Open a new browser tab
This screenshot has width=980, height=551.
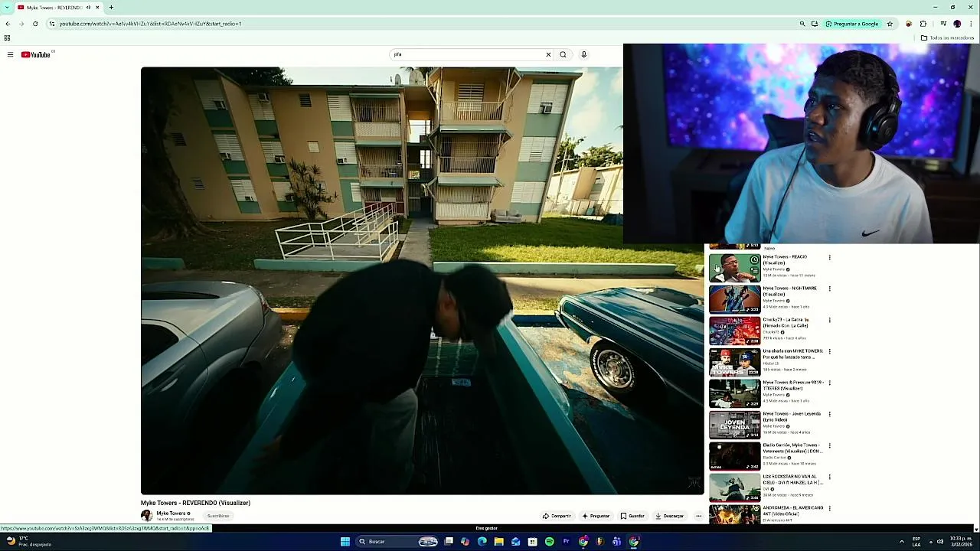[x=111, y=8]
